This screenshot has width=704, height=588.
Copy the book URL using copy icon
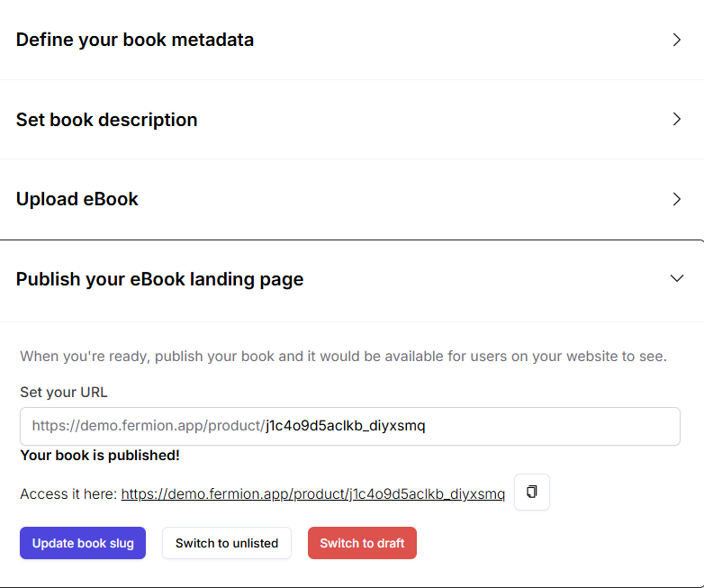(531, 493)
